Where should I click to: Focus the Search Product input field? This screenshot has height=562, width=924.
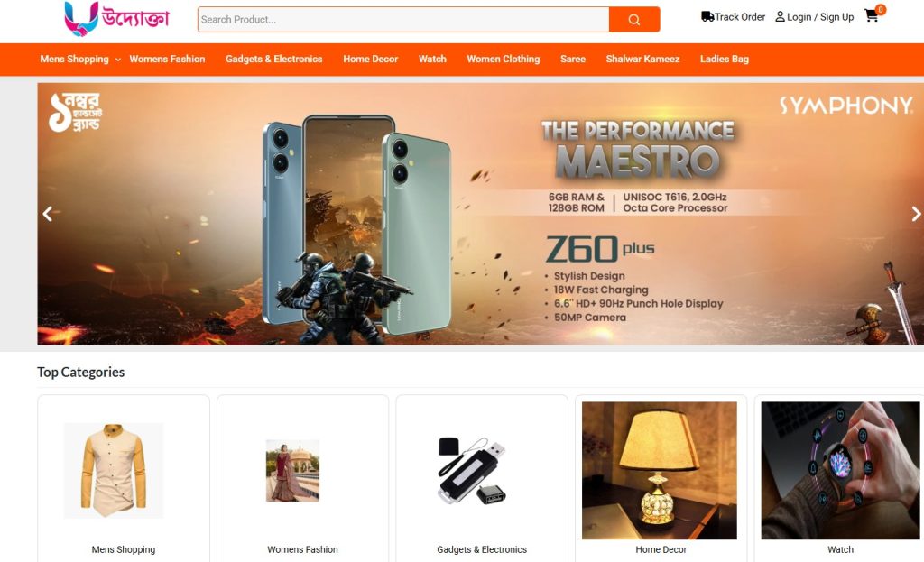[403, 20]
